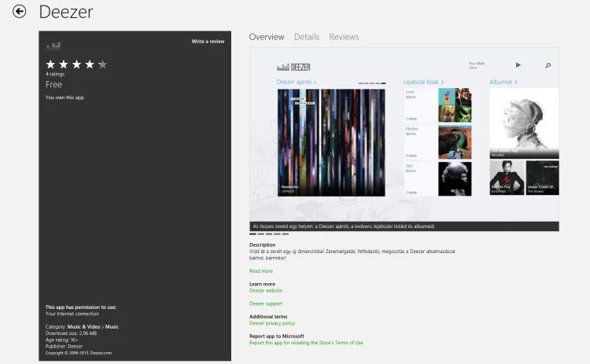
Task: Click Read more under Description
Action: pyautogui.click(x=260, y=270)
